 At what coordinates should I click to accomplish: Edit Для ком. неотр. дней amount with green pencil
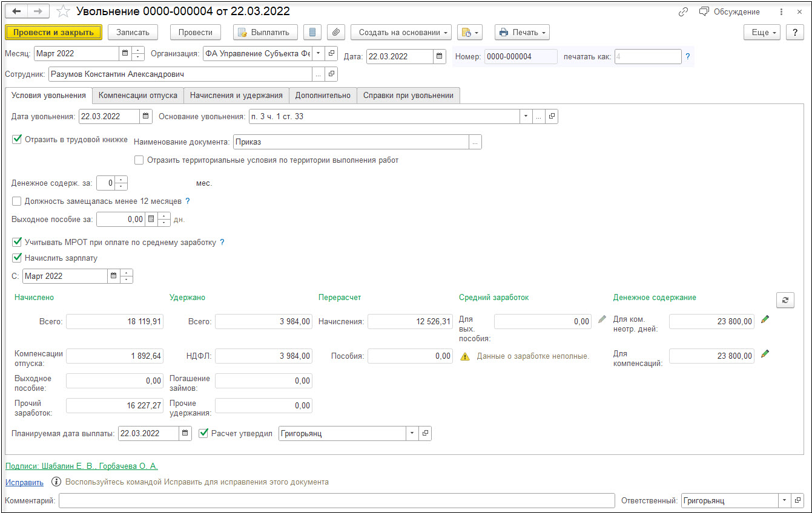(765, 320)
